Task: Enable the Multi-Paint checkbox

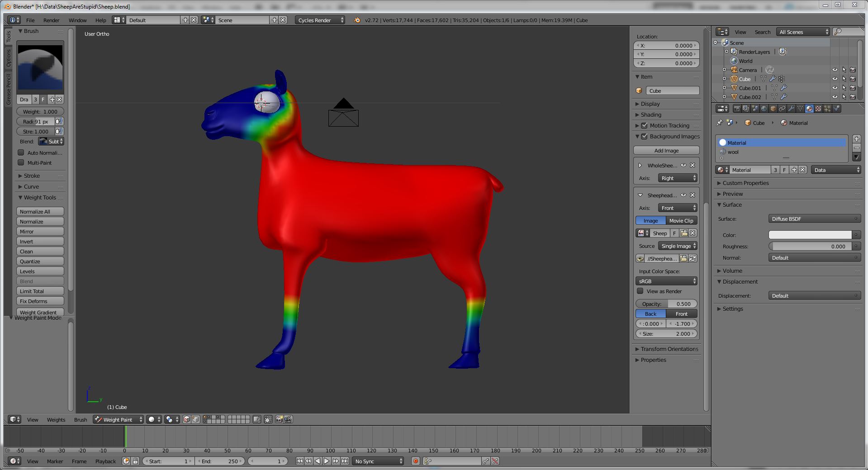Action: (21, 162)
